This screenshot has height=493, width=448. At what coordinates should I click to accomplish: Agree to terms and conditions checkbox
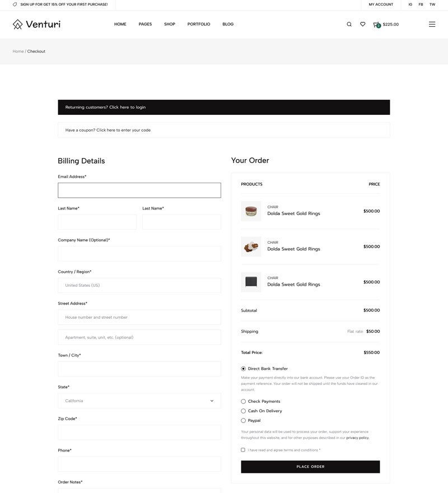pos(243,450)
